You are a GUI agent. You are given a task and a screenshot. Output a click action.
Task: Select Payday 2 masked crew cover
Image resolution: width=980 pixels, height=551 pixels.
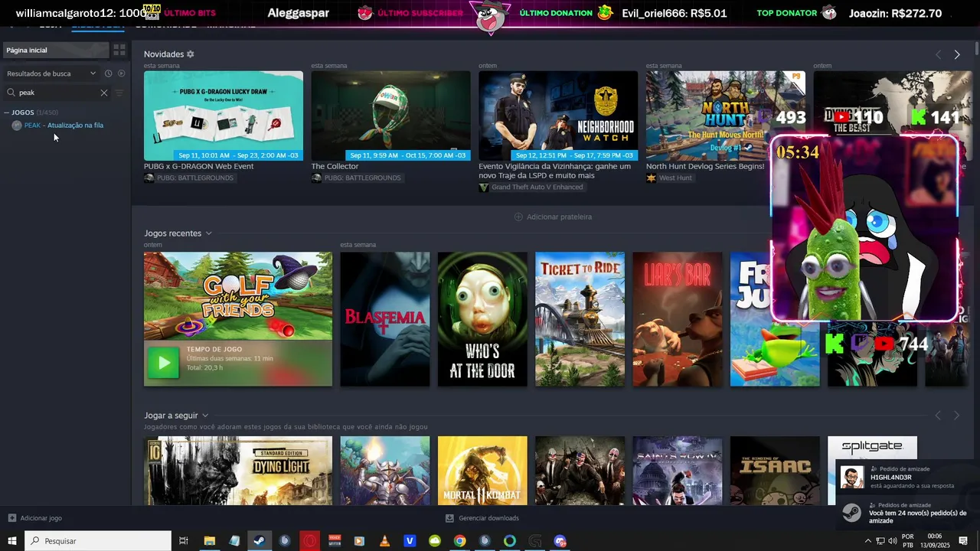pos(580,471)
